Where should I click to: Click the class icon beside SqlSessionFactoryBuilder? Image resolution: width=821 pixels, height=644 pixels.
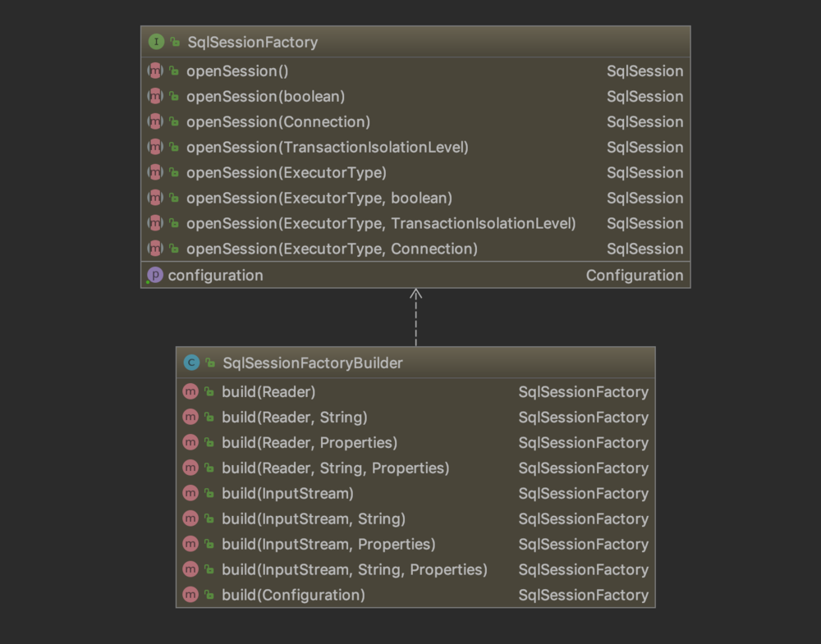pyautogui.click(x=191, y=363)
